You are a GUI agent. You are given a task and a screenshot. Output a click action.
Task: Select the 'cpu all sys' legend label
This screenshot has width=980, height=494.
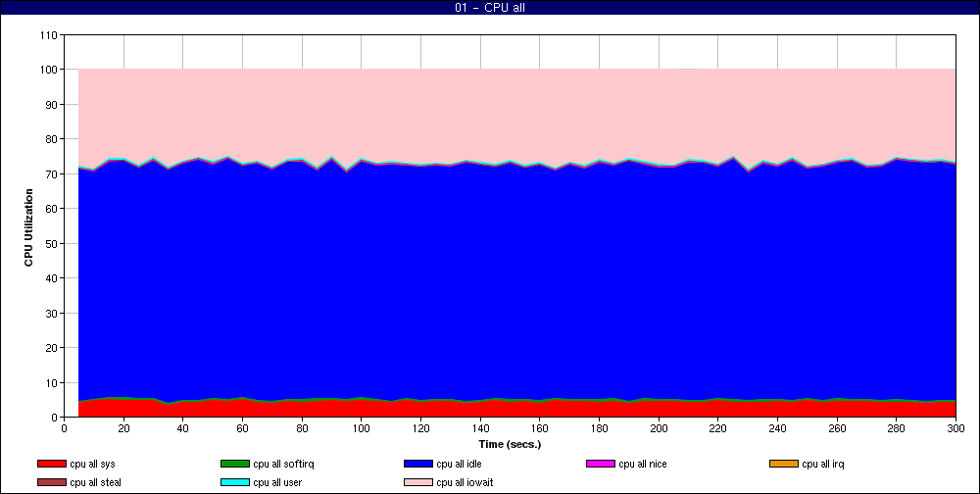click(x=92, y=464)
